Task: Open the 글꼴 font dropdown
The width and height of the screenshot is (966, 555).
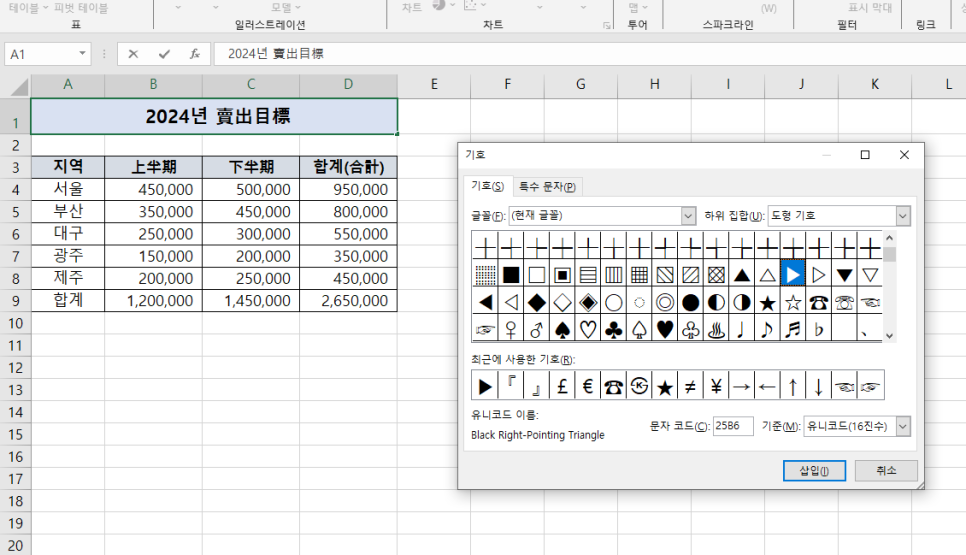Action: pos(688,216)
